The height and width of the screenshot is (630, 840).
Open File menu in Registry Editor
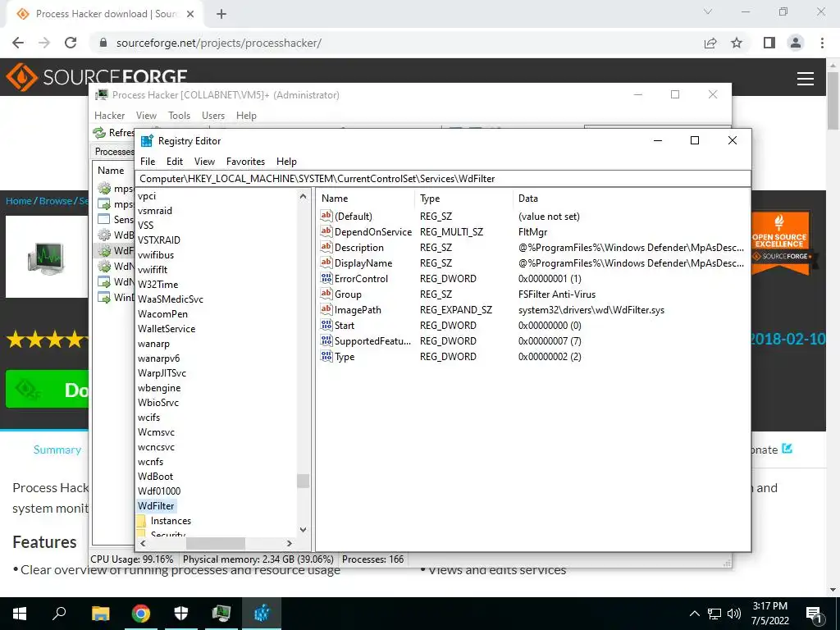[148, 162]
